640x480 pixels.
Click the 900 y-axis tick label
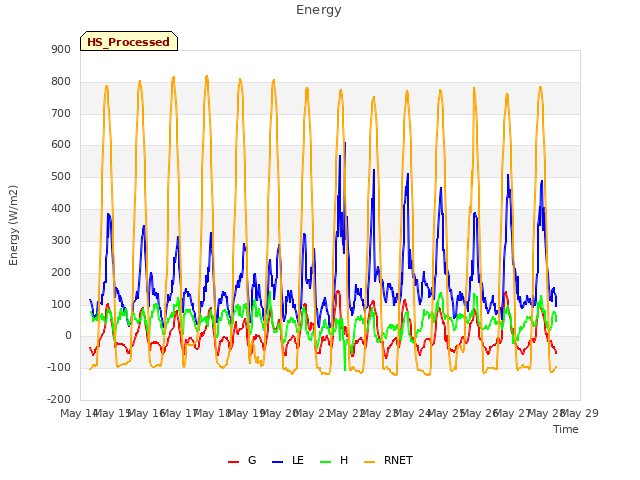tap(61, 49)
